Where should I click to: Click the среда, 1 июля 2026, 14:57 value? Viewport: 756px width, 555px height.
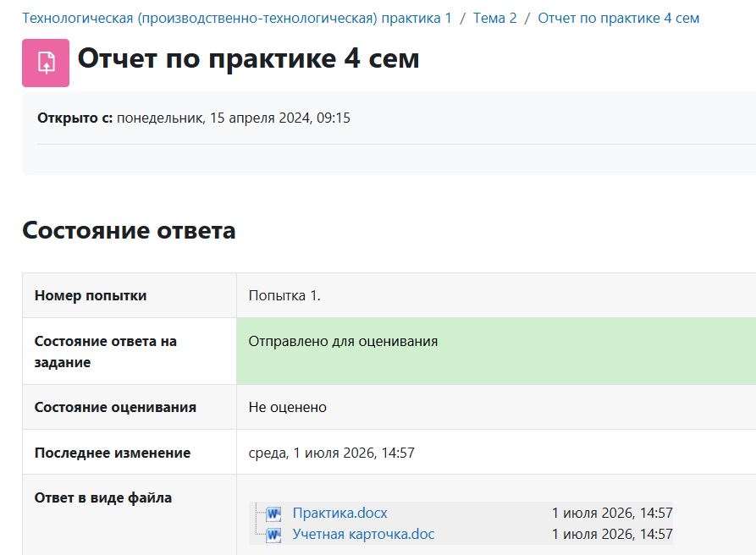332,453
